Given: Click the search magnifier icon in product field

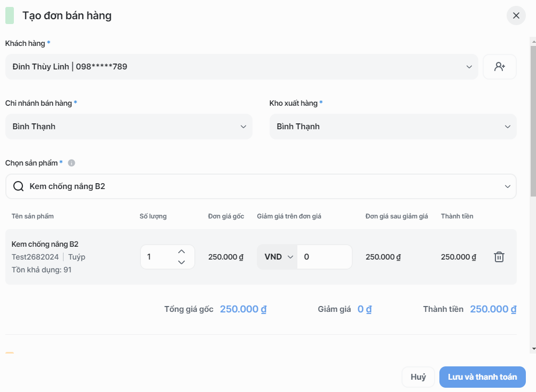Looking at the screenshot, I should pyautogui.click(x=19, y=186).
